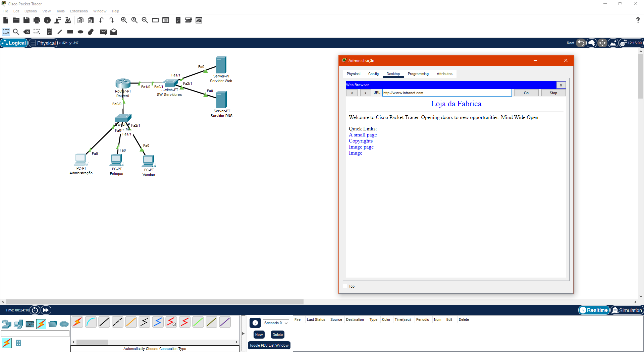
Task: Open the Scenario 0 dropdown
Action: [x=276, y=323]
